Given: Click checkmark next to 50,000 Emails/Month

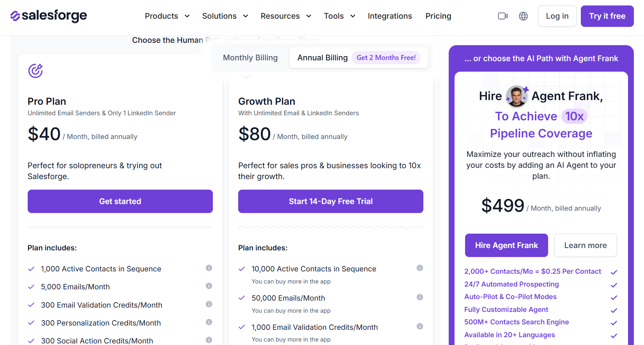Looking at the screenshot, I should coord(242,298).
